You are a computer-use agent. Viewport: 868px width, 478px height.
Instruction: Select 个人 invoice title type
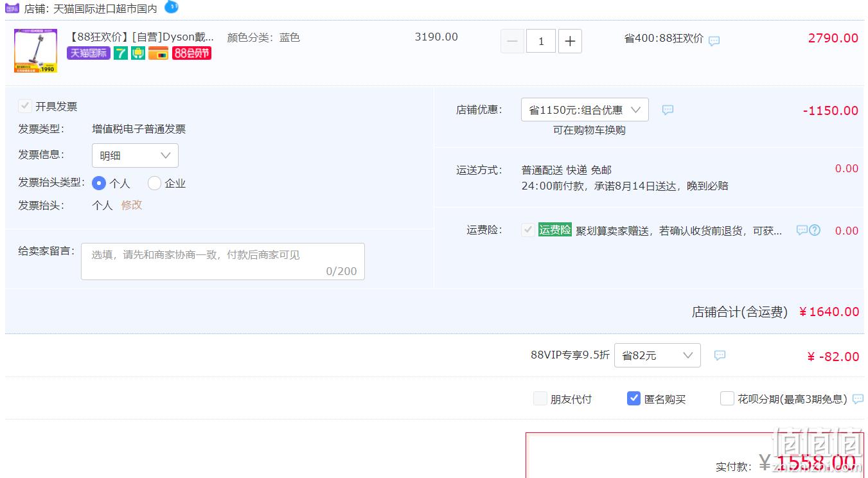click(x=99, y=183)
